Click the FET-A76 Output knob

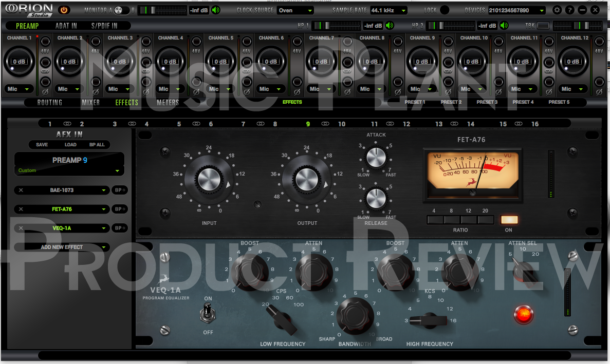pyautogui.click(x=307, y=180)
